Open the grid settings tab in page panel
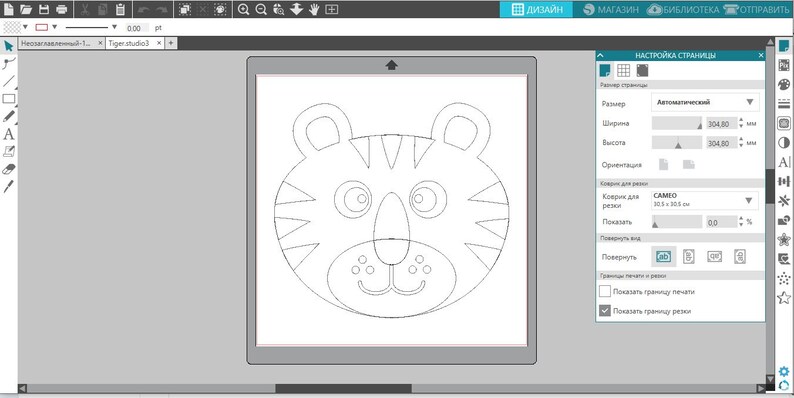The height and width of the screenshot is (398, 794). click(x=624, y=70)
